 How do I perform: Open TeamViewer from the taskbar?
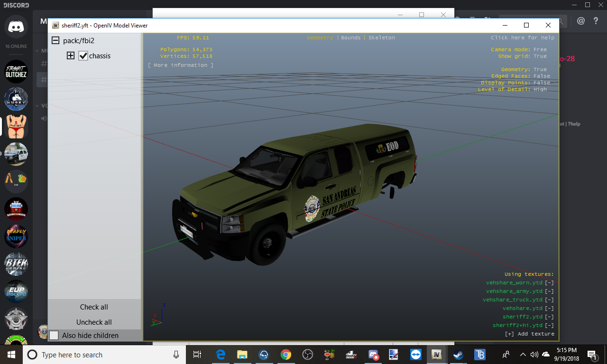(415, 355)
